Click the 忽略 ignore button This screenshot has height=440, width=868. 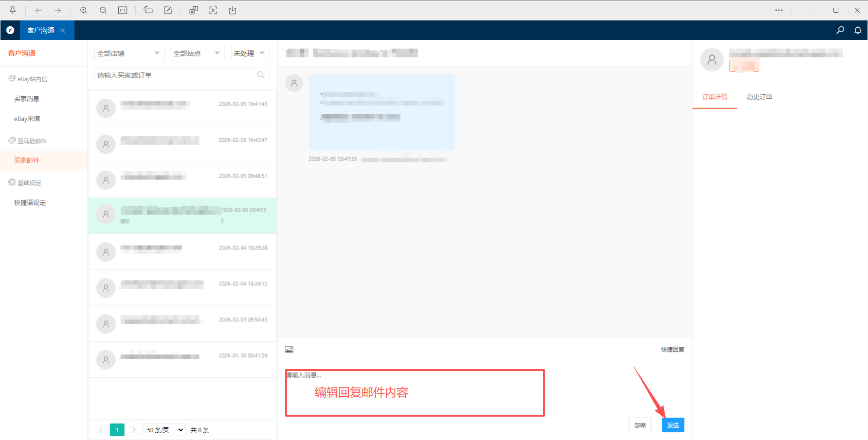[x=640, y=425]
